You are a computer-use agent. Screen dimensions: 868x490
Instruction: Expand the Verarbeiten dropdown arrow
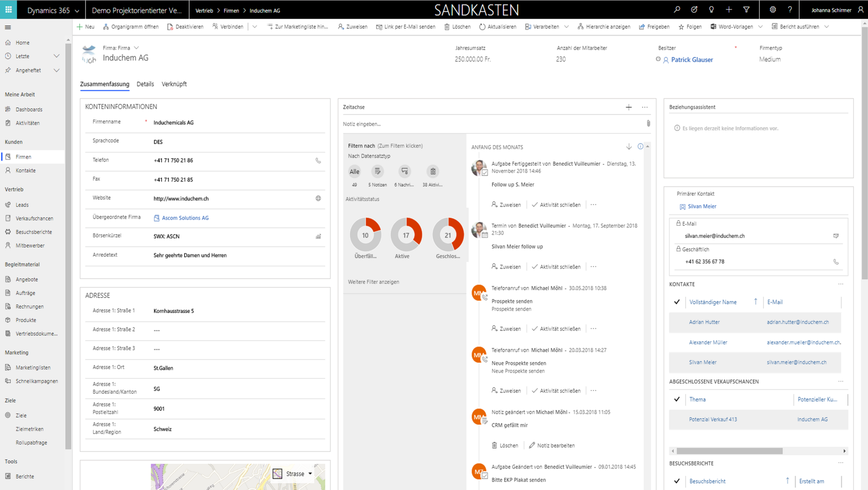(567, 27)
